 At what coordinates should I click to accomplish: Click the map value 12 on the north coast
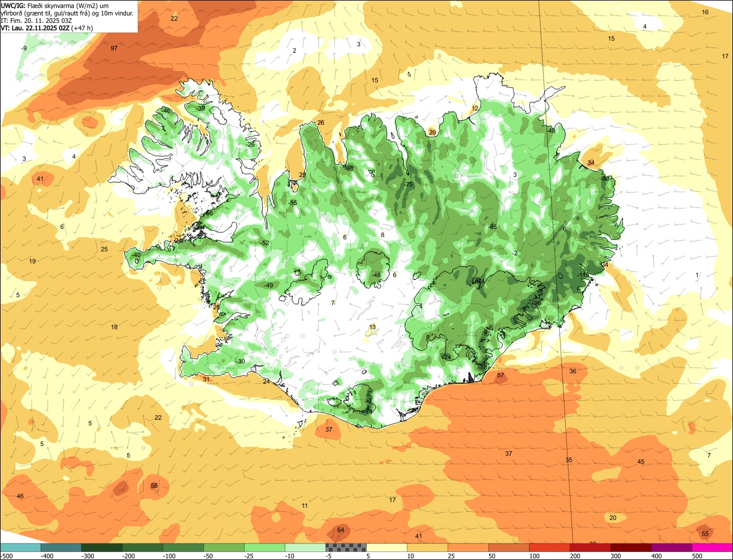475,108
